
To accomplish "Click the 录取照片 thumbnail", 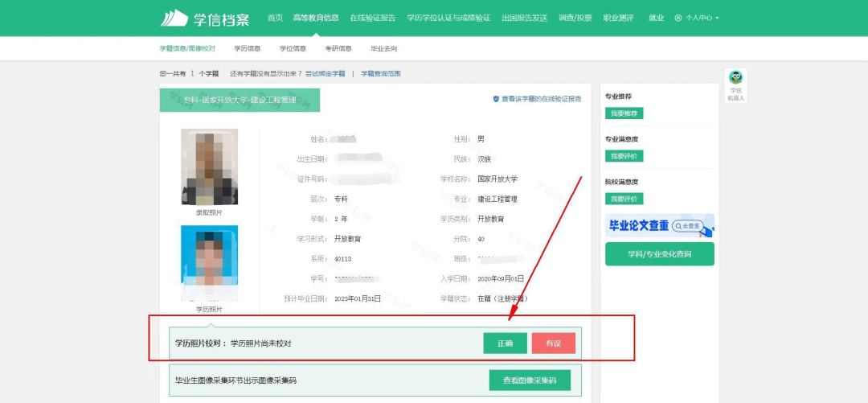I will [209, 167].
